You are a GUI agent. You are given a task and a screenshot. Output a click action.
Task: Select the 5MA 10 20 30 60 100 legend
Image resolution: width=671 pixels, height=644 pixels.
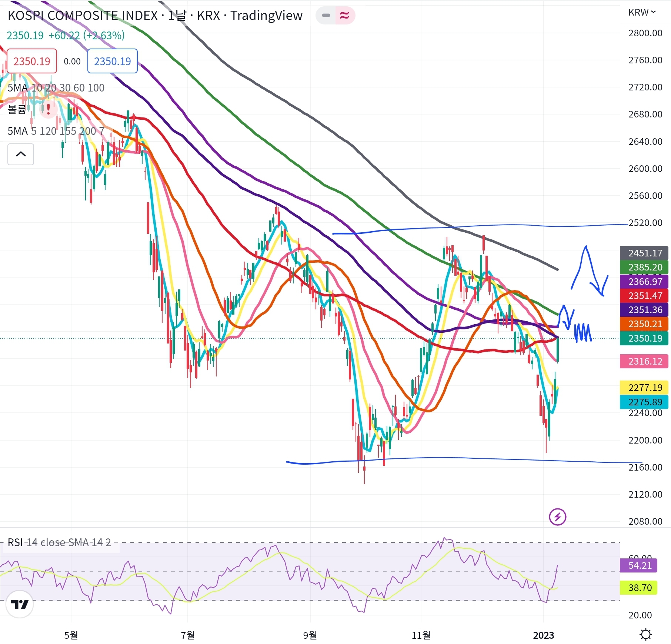(56, 88)
